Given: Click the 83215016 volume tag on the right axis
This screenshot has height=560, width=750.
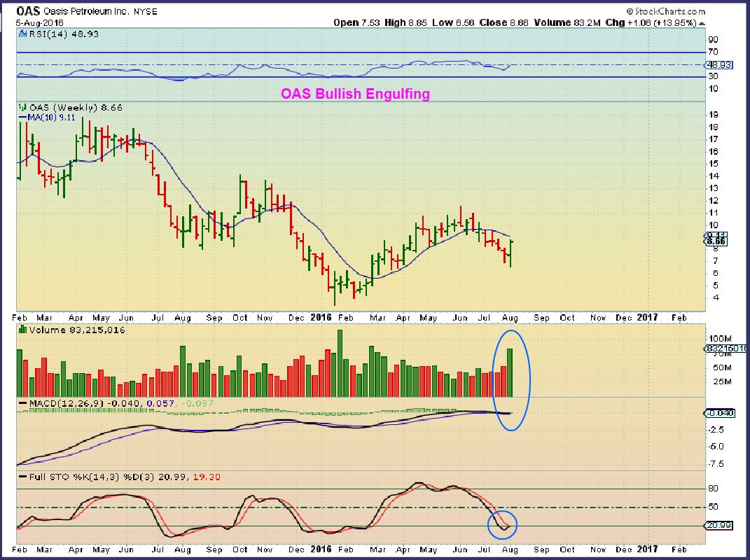Looking at the screenshot, I should [725, 349].
